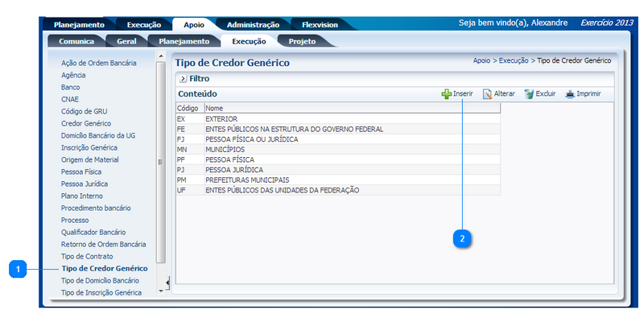The width and height of the screenshot is (644, 318).
Task: Open the Geral sub-tab
Action: [126, 42]
